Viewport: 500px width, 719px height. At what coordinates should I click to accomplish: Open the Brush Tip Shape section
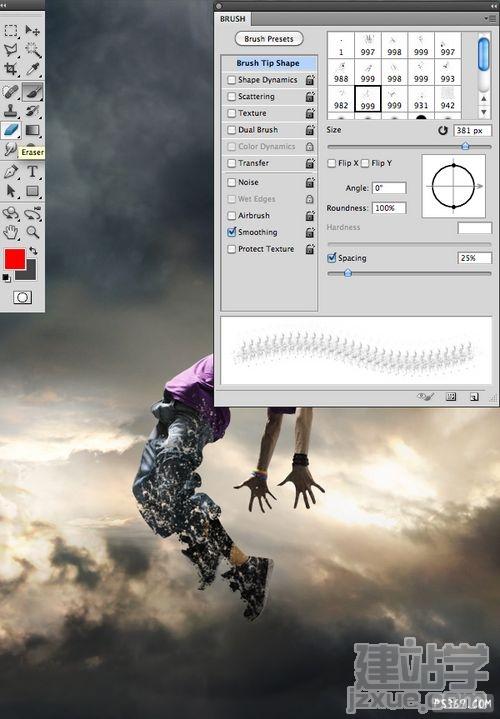(268, 63)
